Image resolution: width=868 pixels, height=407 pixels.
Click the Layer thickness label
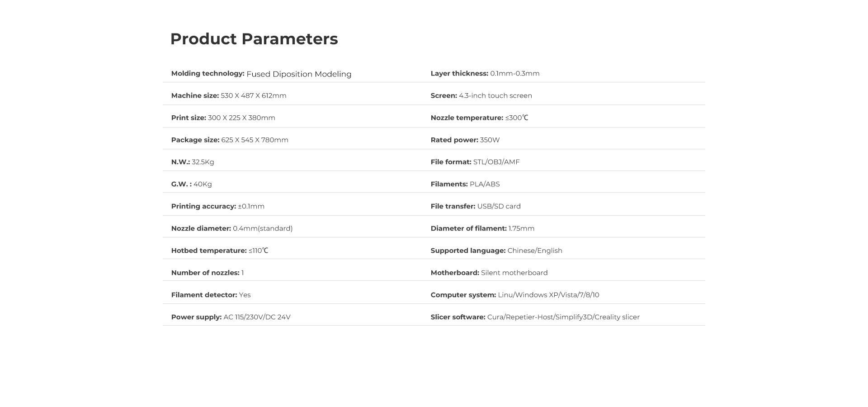coord(459,73)
